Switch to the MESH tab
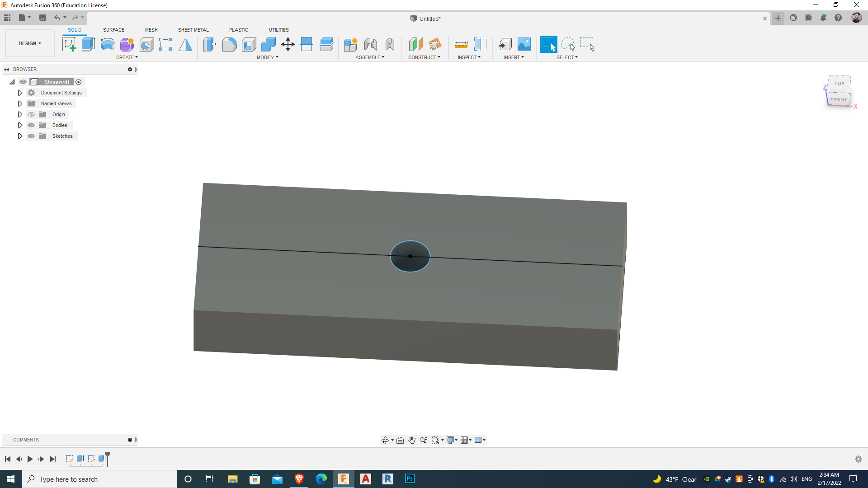Viewport: 868px width, 488px height. [x=151, y=30]
